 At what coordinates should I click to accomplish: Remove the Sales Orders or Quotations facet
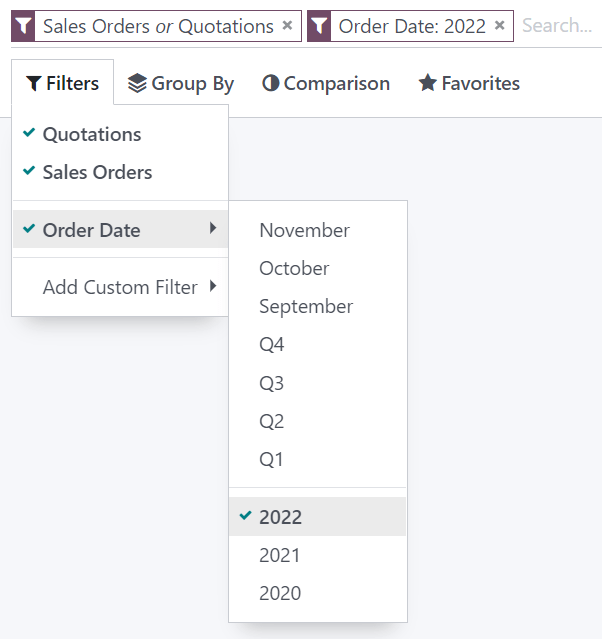[x=288, y=26]
